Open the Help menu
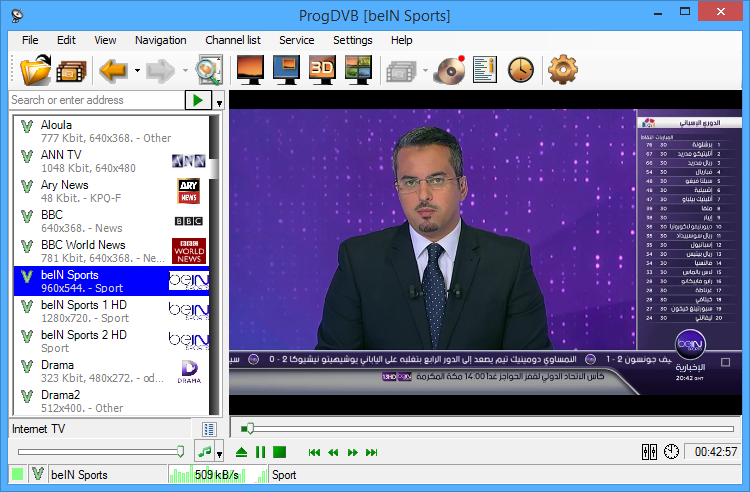Viewport: 750px width, 492px height. [401, 40]
